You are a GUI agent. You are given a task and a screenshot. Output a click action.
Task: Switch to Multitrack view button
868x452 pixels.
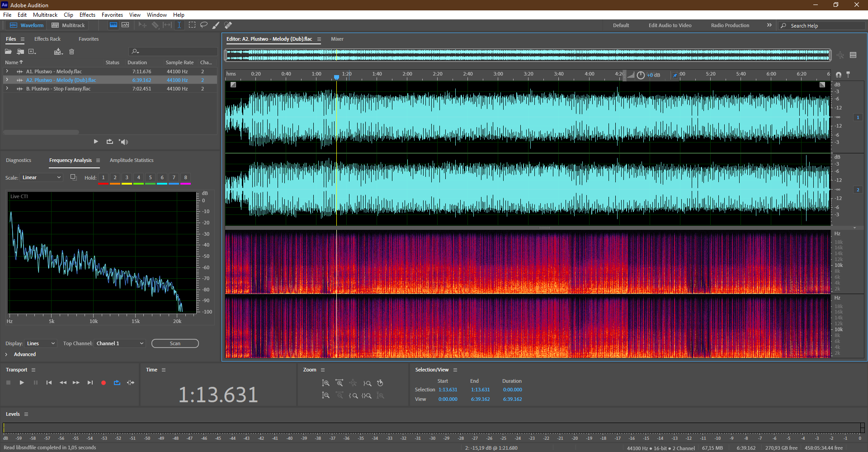coord(68,25)
